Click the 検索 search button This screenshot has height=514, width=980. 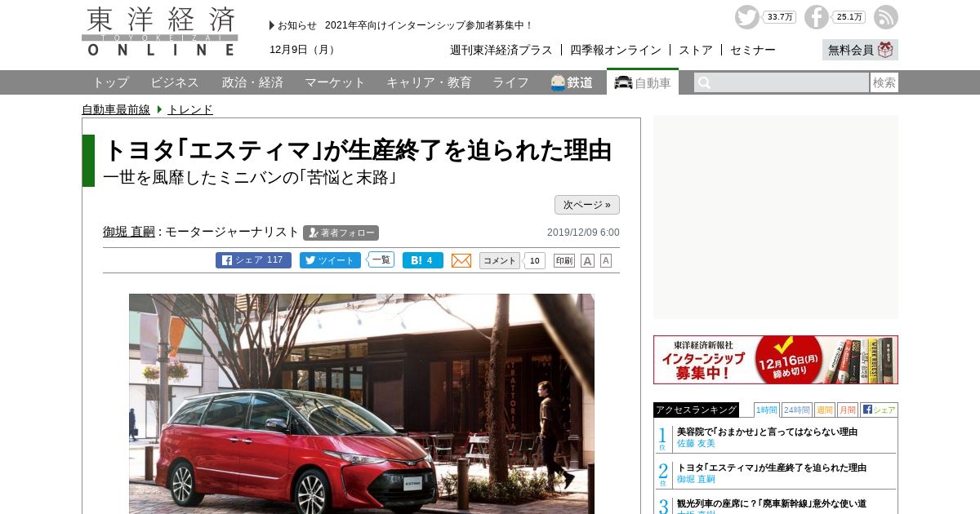[884, 82]
